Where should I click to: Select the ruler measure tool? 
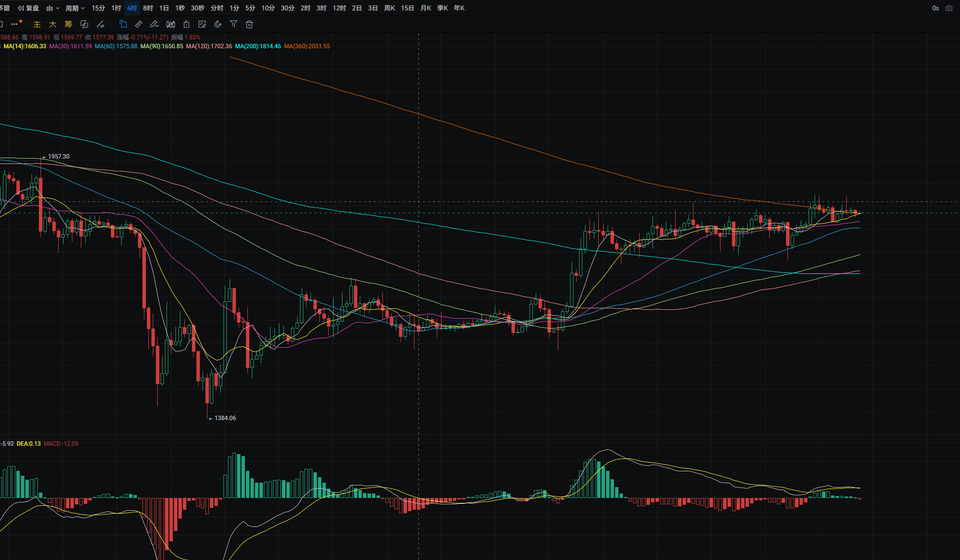[x=139, y=24]
